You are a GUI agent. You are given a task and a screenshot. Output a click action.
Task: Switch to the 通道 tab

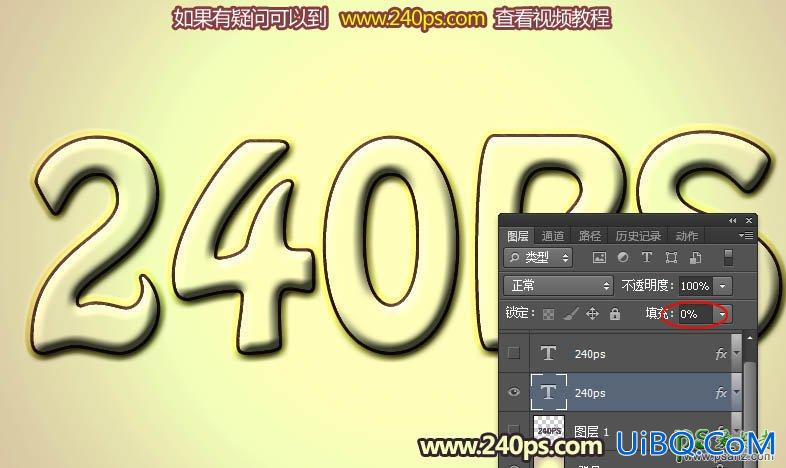[x=553, y=236]
